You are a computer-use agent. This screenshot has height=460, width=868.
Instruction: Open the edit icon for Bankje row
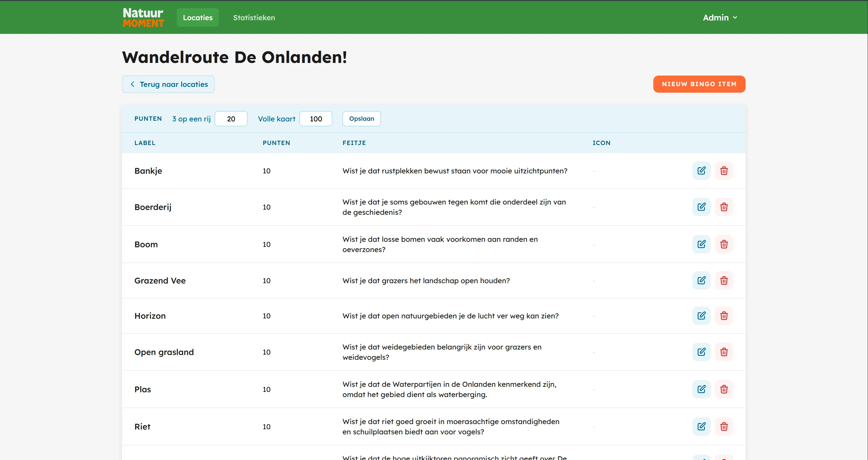point(701,170)
